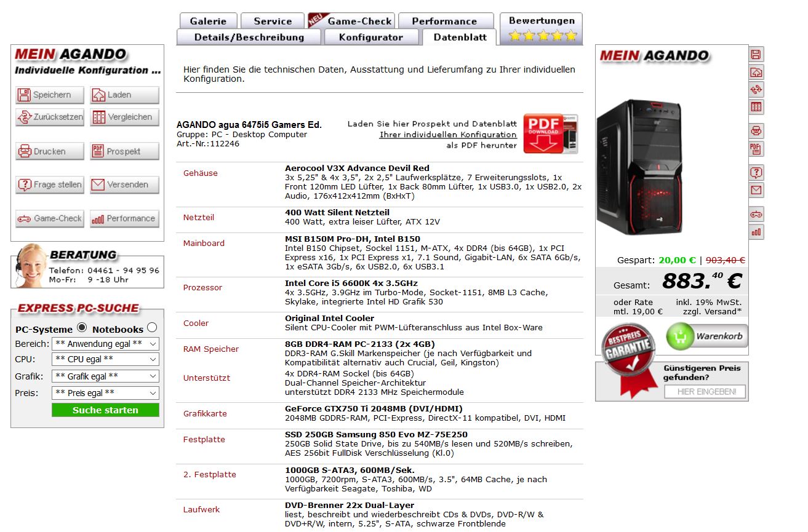Click the PDF document icon in right strip
Image resolution: width=808 pixels, height=532 pixels.
point(756,148)
